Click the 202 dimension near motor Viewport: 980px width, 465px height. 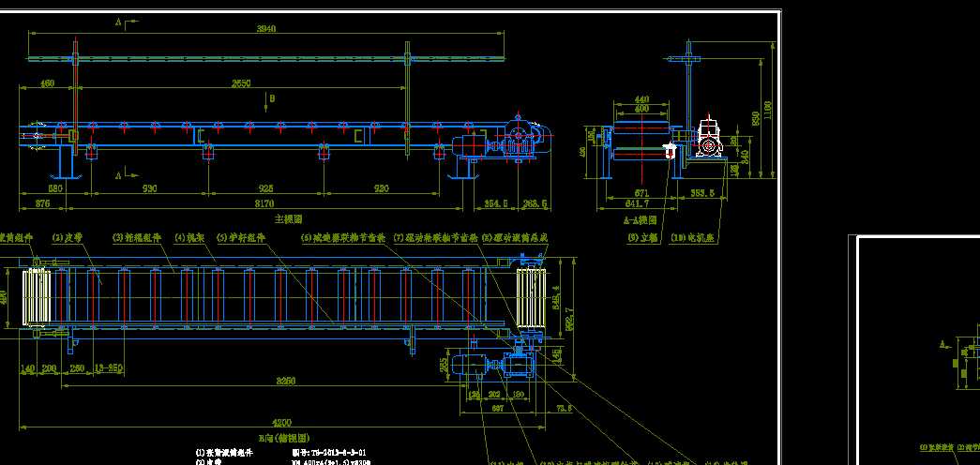click(493, 395)
